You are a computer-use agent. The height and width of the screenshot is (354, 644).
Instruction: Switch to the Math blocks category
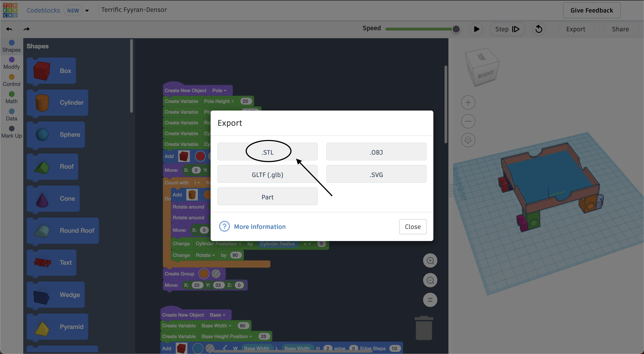pyautogui.click(x=11, y=97)
